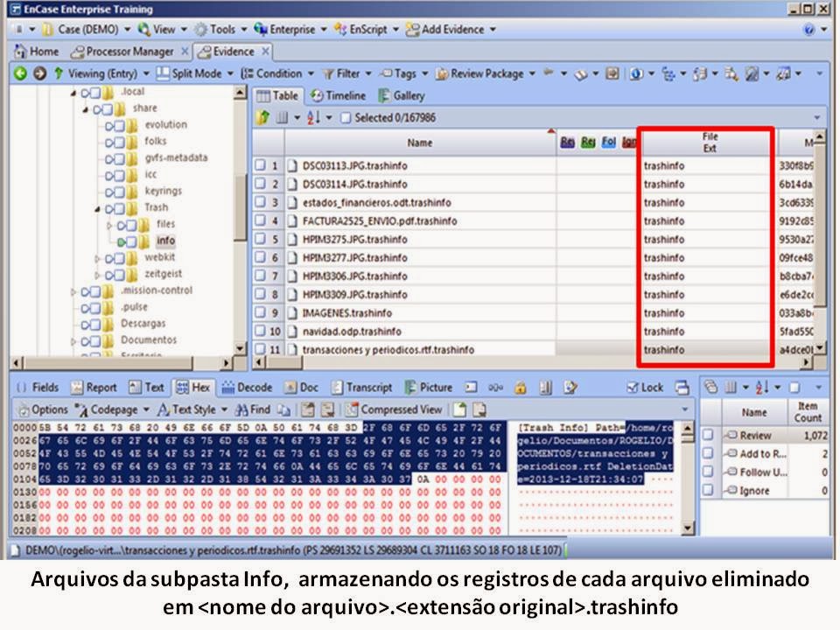Open the Filter dropdown
This screenshot has height=630, width=840.
pos(347,73)
